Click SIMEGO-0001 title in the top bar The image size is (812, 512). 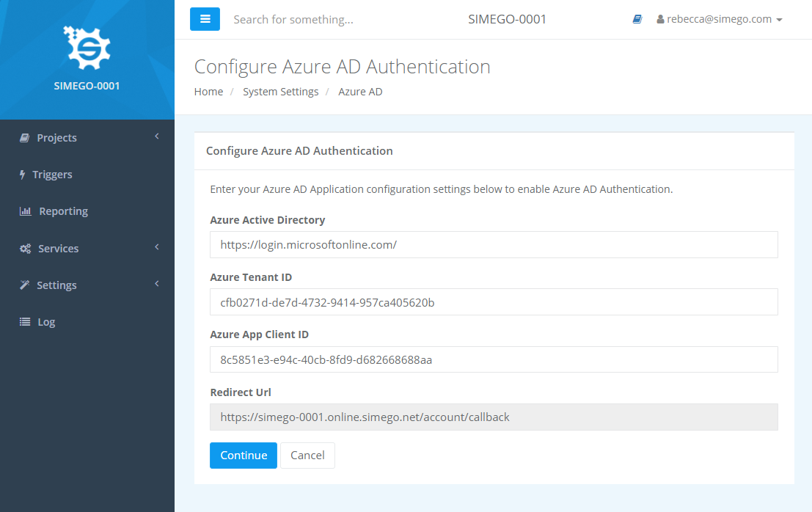coord(507,19)
